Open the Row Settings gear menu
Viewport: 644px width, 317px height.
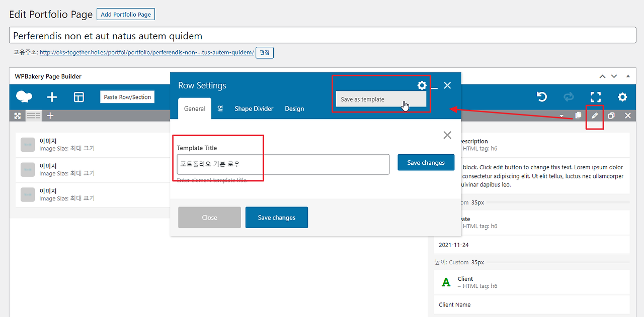click(422, 85)
